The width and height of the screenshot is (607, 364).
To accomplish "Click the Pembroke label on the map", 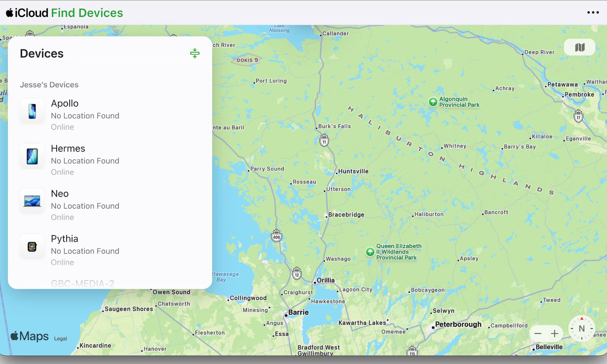I will pos(579,94).
